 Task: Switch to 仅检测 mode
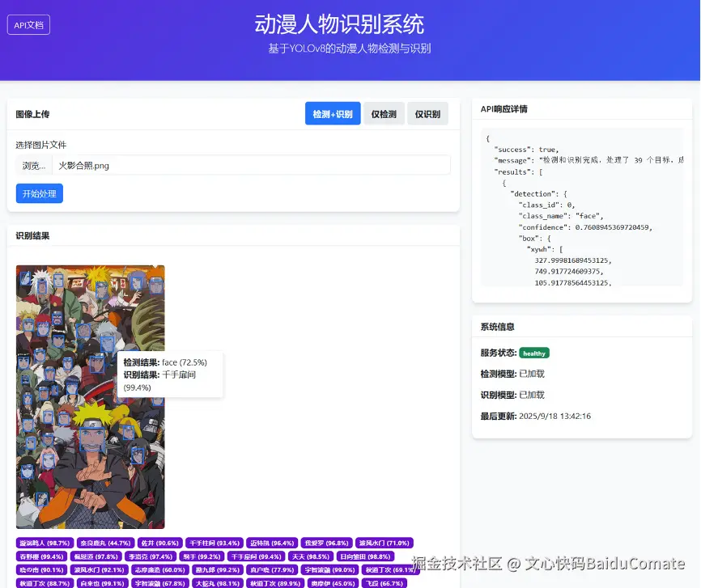click(384, 114)
